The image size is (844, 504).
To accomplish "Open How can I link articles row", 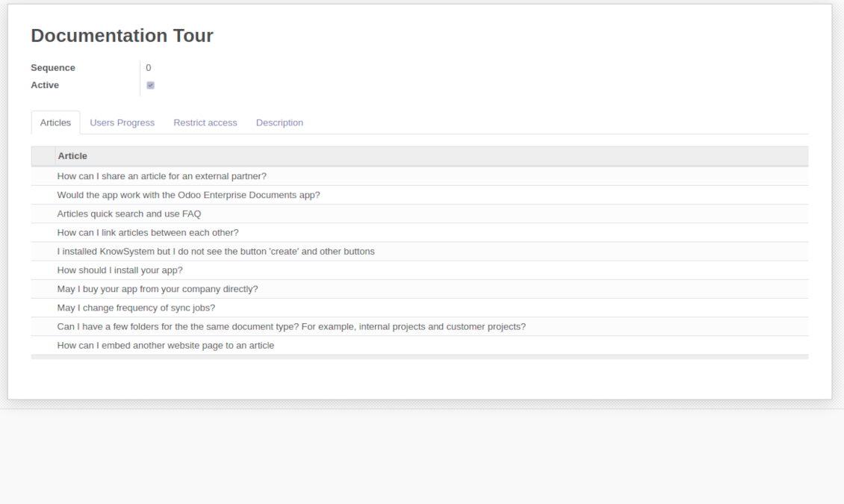I will (420, 232).
